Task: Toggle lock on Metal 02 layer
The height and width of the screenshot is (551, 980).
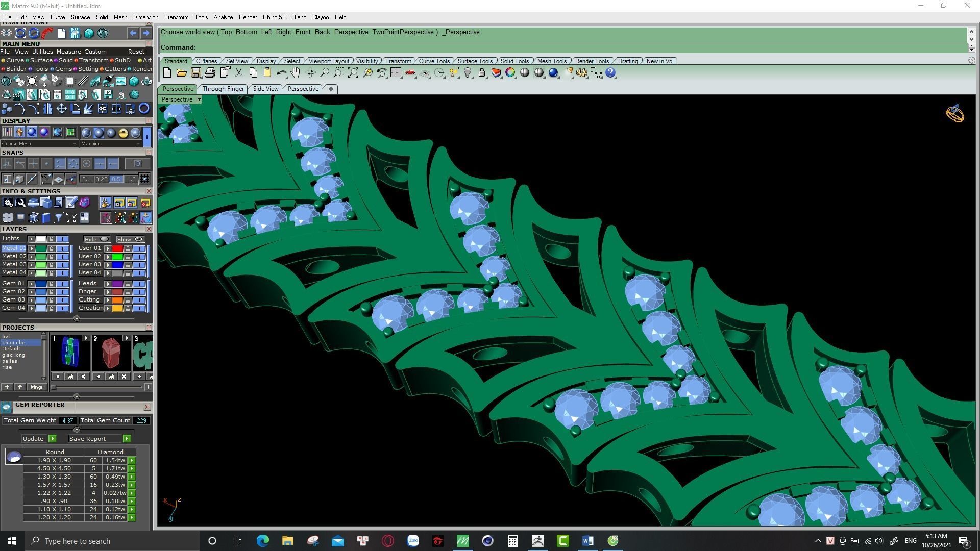Action: (52, 257)
